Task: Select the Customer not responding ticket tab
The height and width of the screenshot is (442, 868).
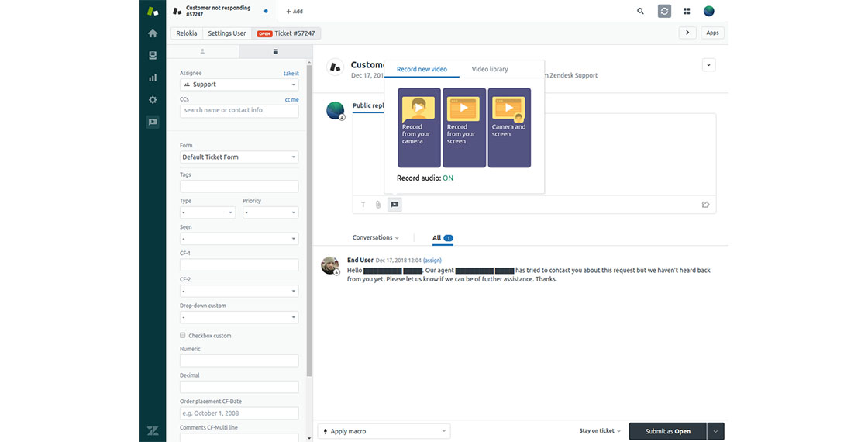Action: [221, 11]
